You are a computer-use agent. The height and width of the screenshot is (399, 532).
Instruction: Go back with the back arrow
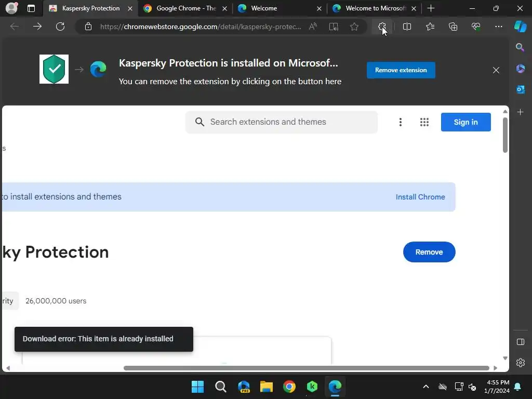click(x=14, y=26)
